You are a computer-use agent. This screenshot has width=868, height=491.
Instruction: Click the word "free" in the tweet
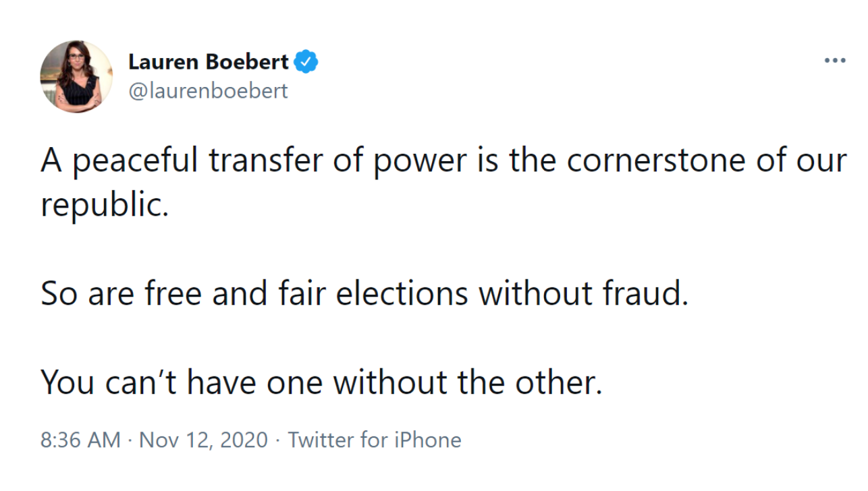(x=173, y=294)
